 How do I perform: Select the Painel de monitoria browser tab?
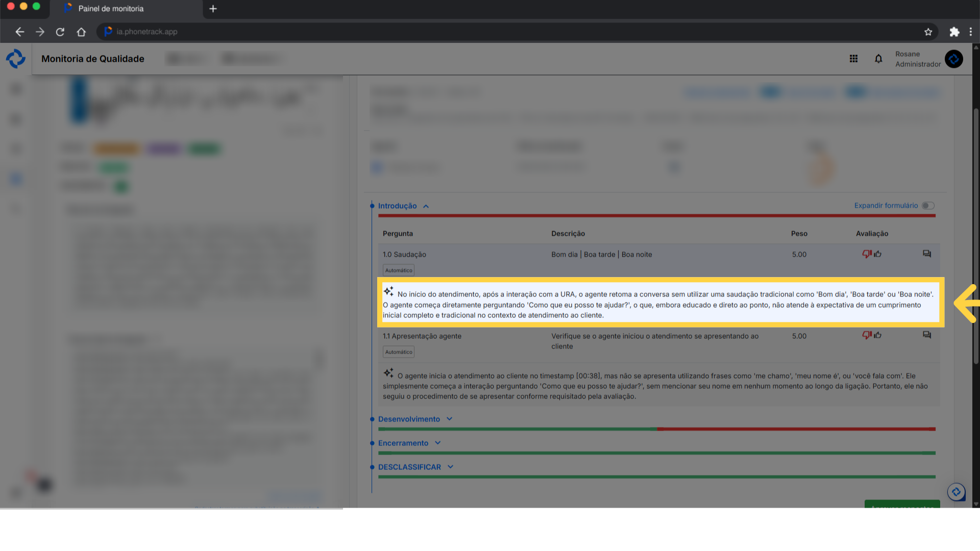point(111,9)
